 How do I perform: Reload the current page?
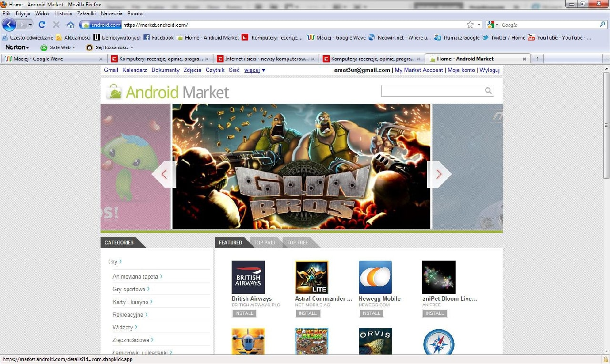pos(42,24)
